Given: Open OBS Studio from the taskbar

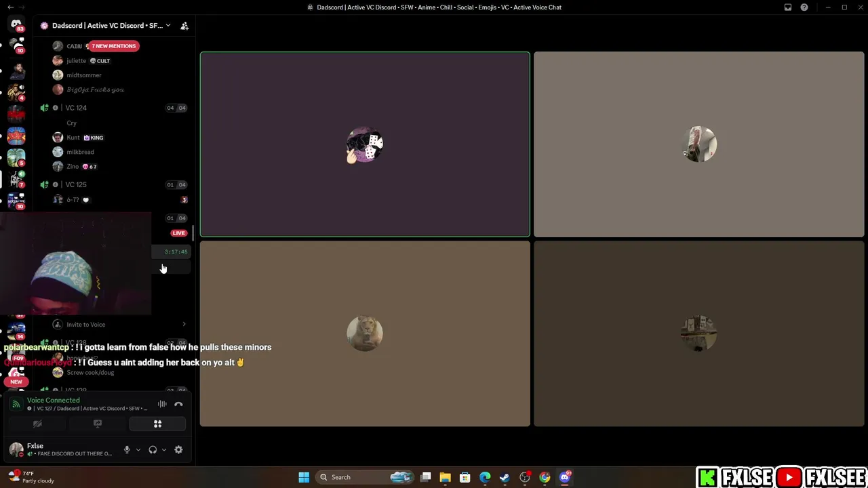Looking at the screenshot, I should [525, 477].
